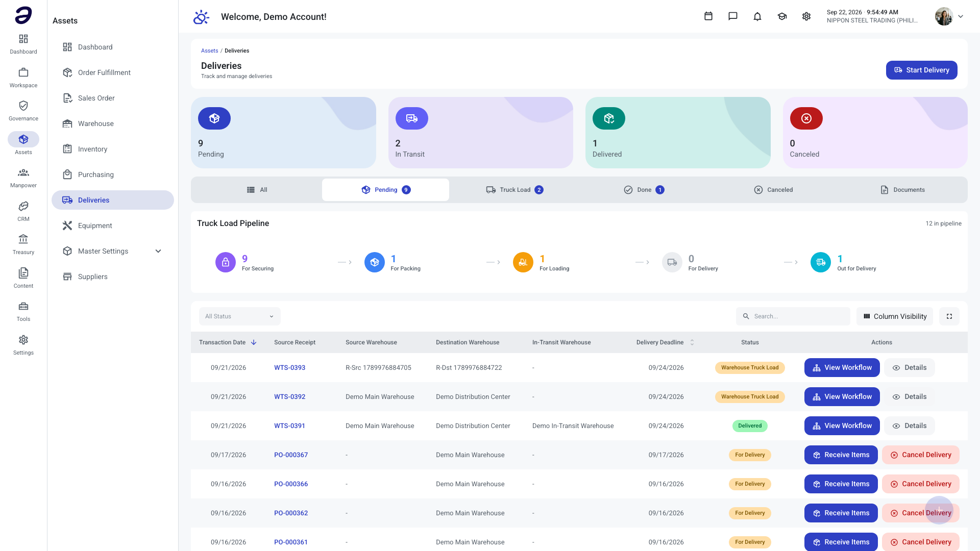Click the Pending summary card icon
The height and width of the screenshot is (551, 980).
pos(214,118)
